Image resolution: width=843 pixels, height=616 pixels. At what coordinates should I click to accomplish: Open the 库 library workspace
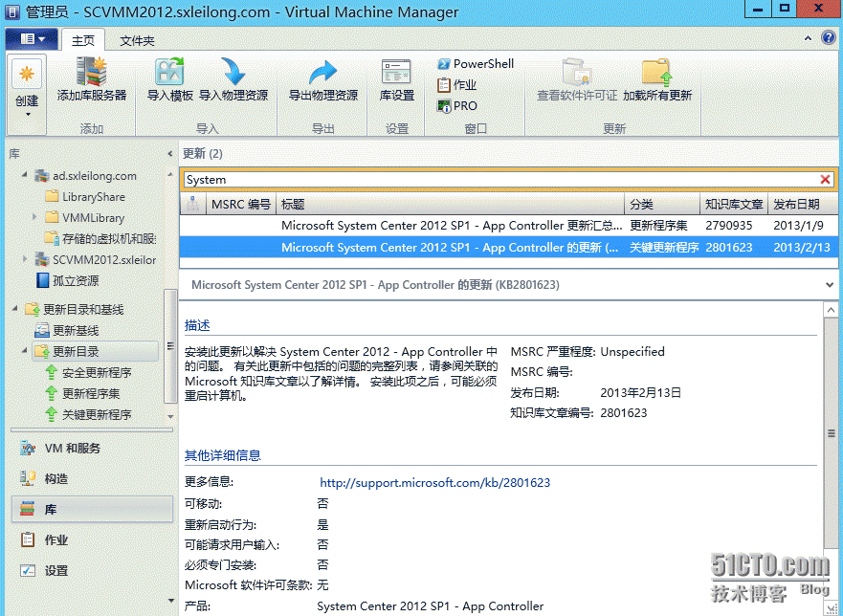point(92,509)
